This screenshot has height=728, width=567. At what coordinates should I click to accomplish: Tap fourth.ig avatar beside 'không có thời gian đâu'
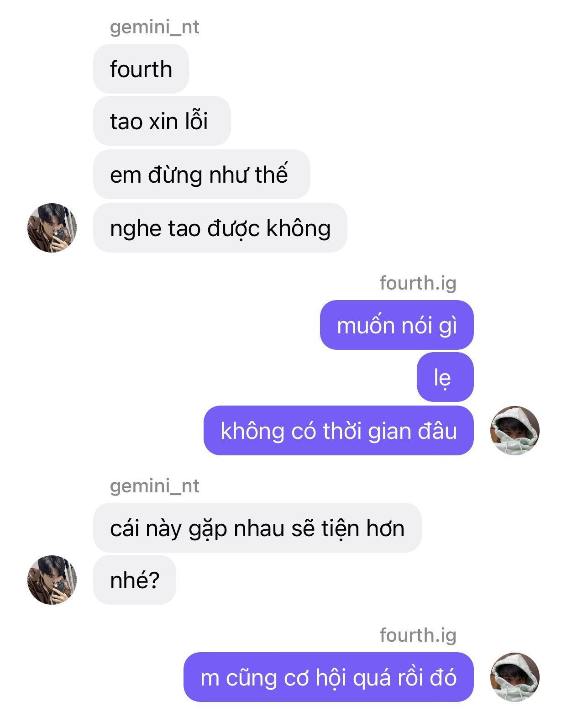point(515,431)
